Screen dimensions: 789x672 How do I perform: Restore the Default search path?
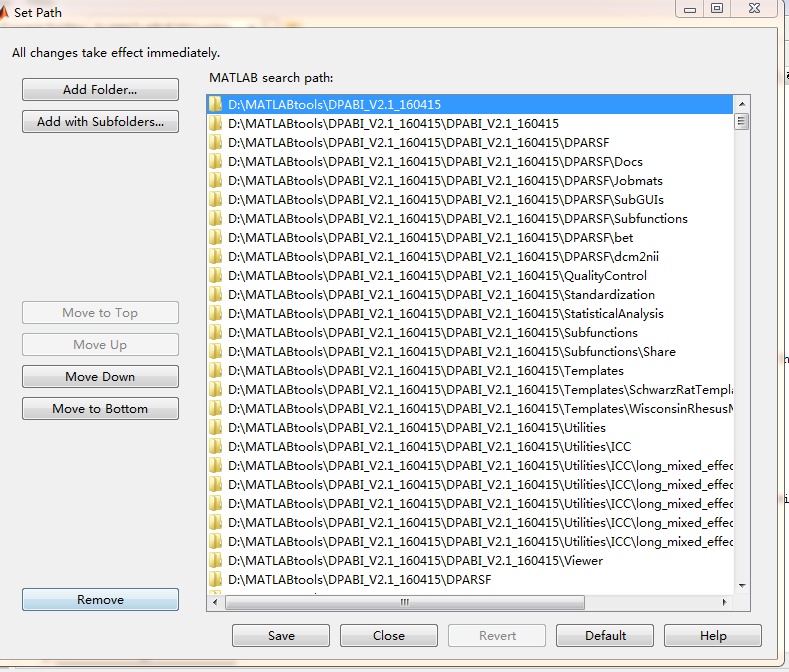click(605, 636)
